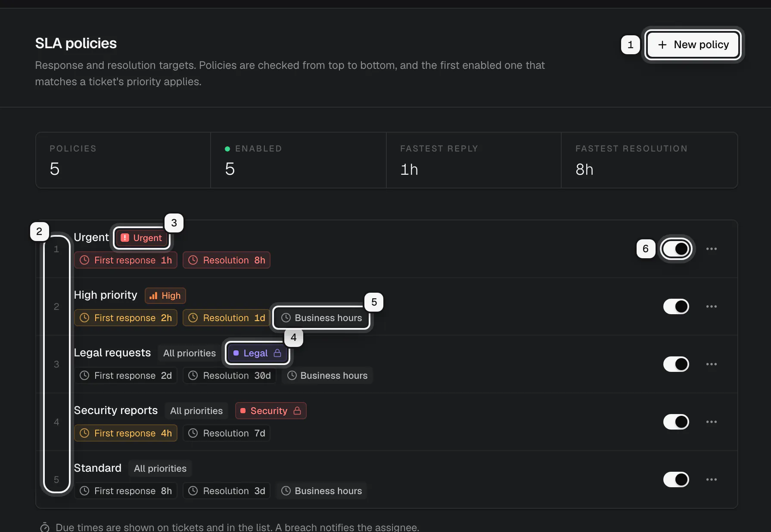771x532 pixels.
Task: Click All priorities tag on Standard
Action: coord(160,468)
